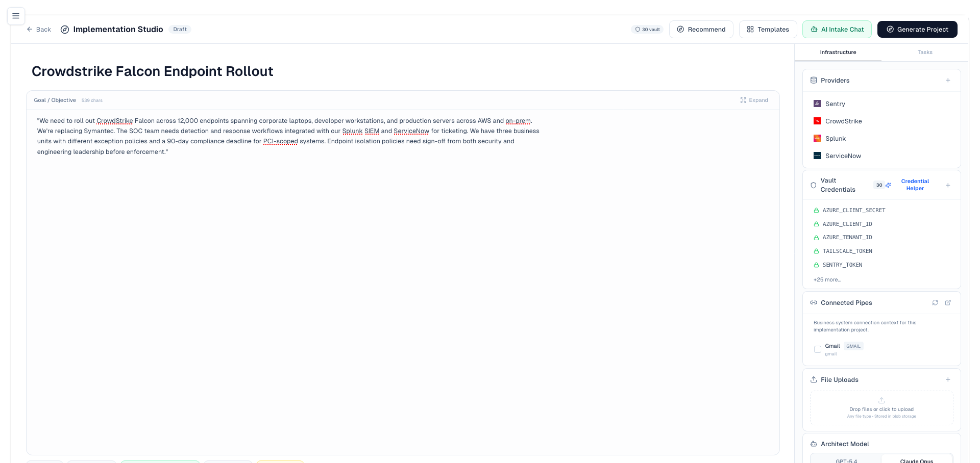Screen dimensions: 980x463
Task: Open the hamburger sidebar menu
Action: (x=16, y=16)
